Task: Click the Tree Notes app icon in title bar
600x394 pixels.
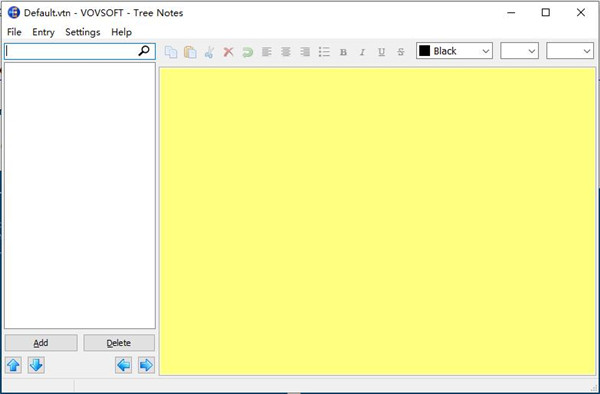Action: click(x=13, y=13)
